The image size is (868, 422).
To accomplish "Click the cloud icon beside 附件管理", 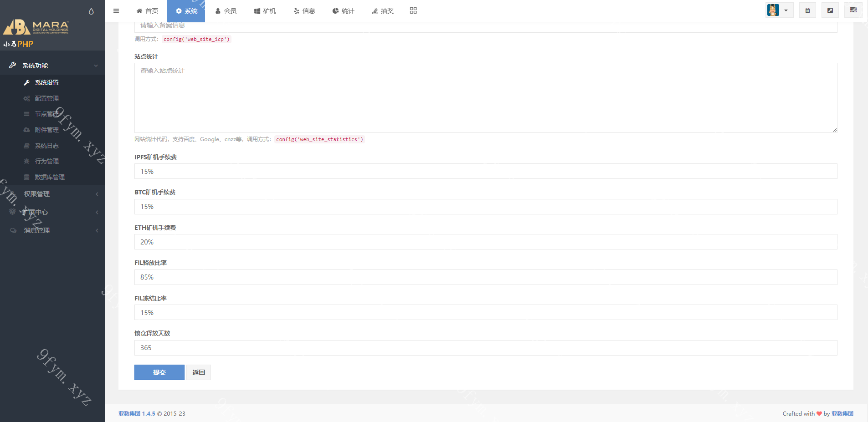I will [27, 130].
